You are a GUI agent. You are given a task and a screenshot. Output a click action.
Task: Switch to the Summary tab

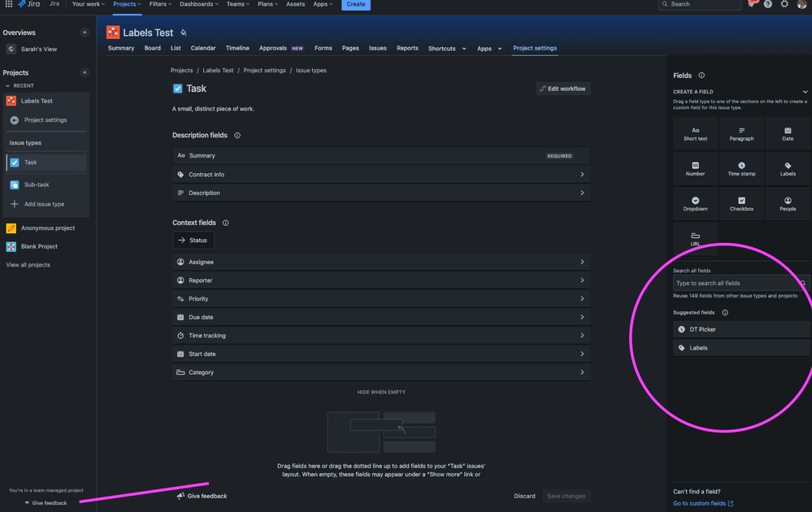[x=121, y=48]
